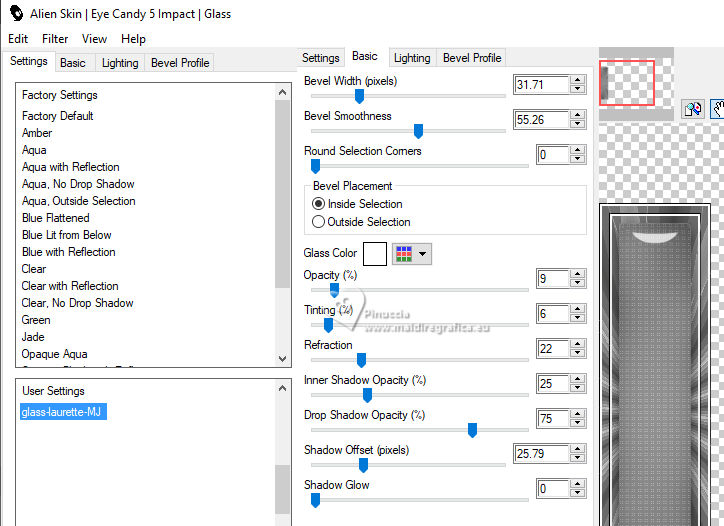The width and height of the screenshot is (724, 526).
Task: Click the Alien Skin app icon
Action: click(x=16, y=13)
